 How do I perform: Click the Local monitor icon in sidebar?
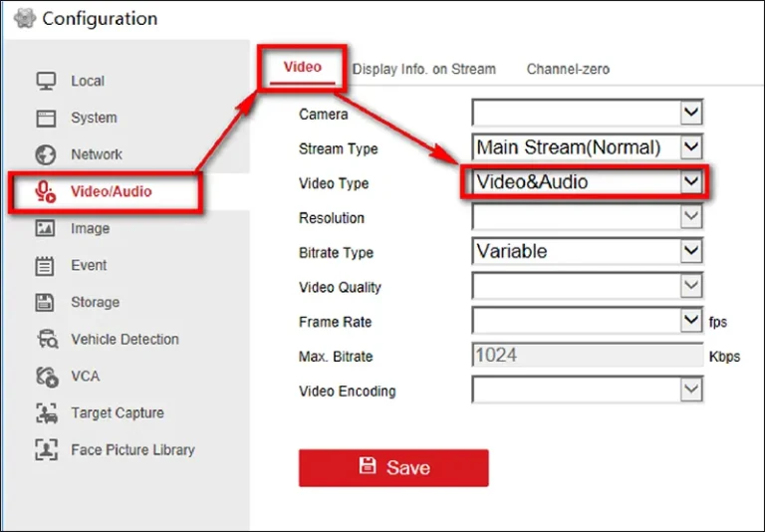(x=45, y=81)
